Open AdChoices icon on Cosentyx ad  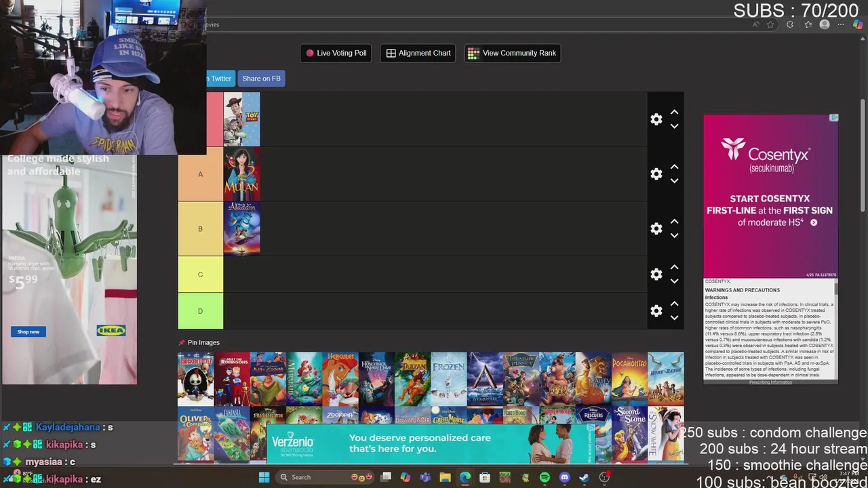click(x=834, y=118)
